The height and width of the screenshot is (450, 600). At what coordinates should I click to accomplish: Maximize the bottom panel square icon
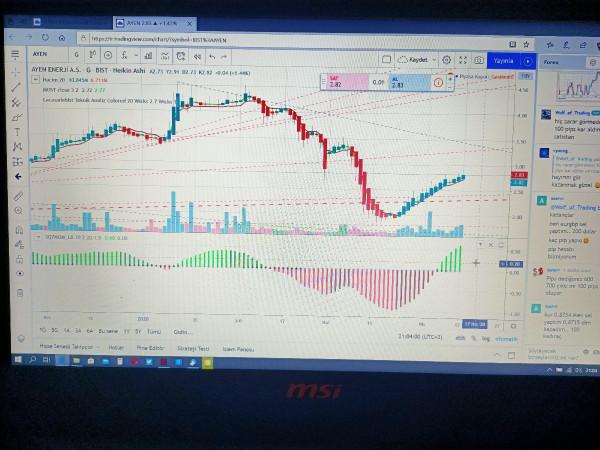[x=512, y=355]
